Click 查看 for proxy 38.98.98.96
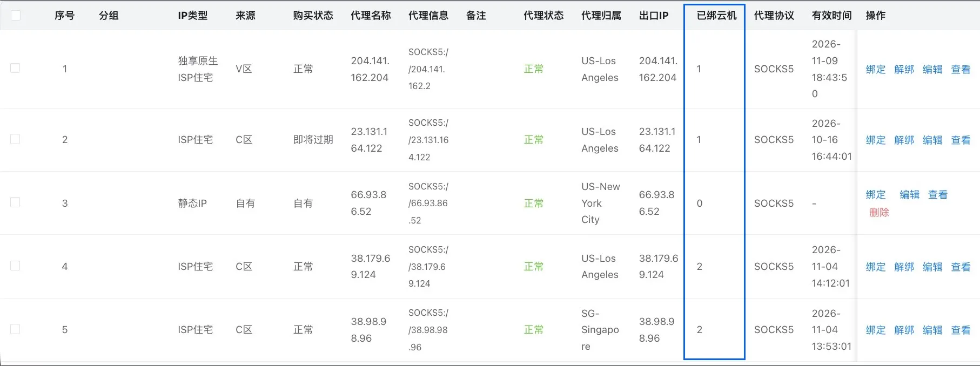This screenshot has width=980, height=366. [961, 330]
